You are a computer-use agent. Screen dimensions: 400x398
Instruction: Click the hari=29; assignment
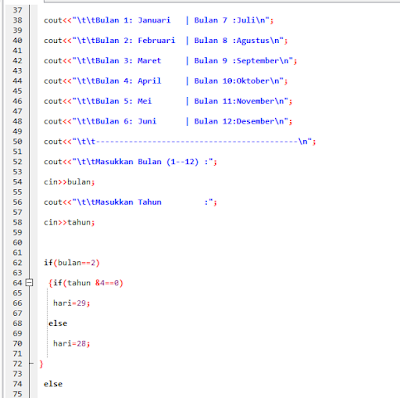point(72,303)
